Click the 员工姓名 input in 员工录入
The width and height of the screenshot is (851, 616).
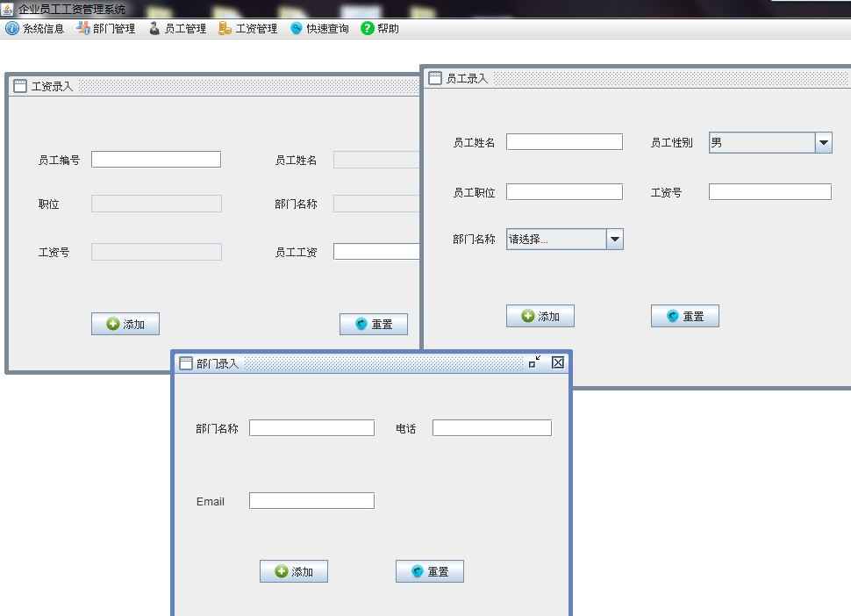pos(564,142)
